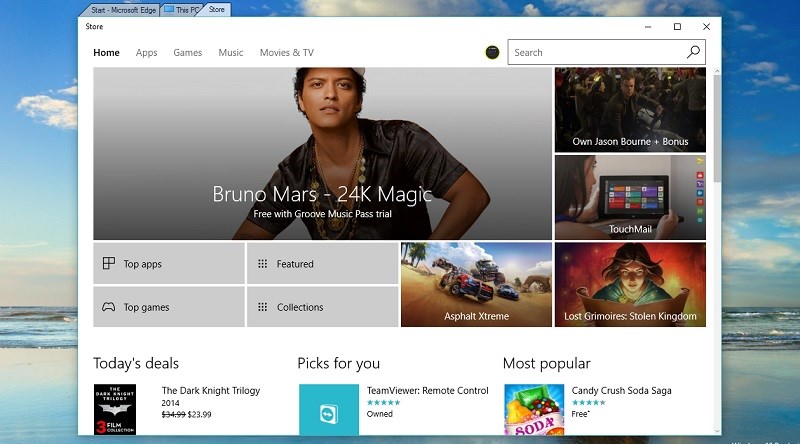The width and height of the screenshot is (800, 444).
Task: Click the Top games controller icon
Action: [x=109, y=307]
